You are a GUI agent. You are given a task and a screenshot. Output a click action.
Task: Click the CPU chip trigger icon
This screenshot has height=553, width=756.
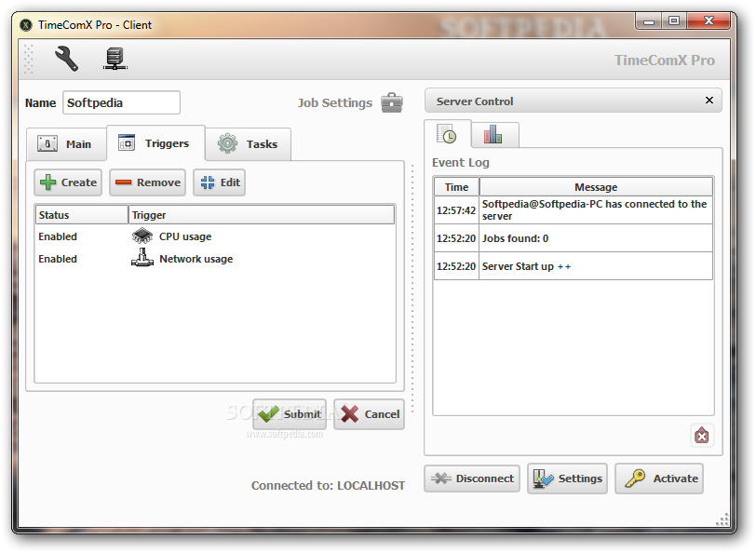tap(142, 236)
